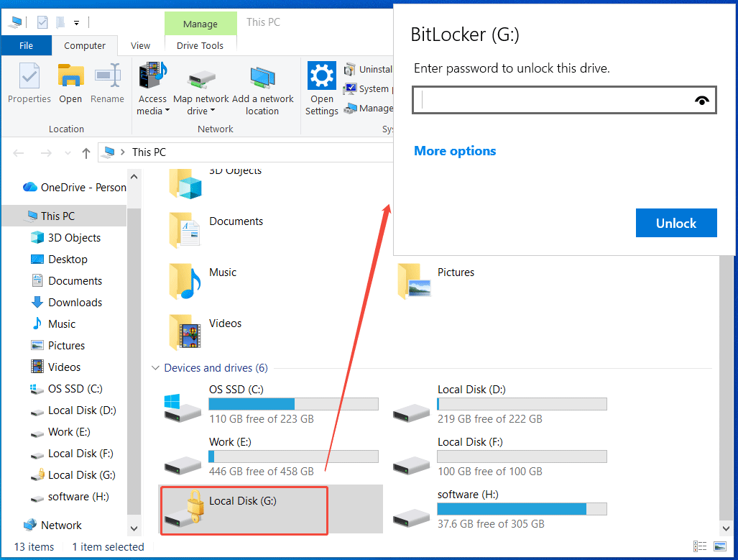
Task: Select software (H:) in navigation pane
Action: pyautogui.click(x=70, y=497)
